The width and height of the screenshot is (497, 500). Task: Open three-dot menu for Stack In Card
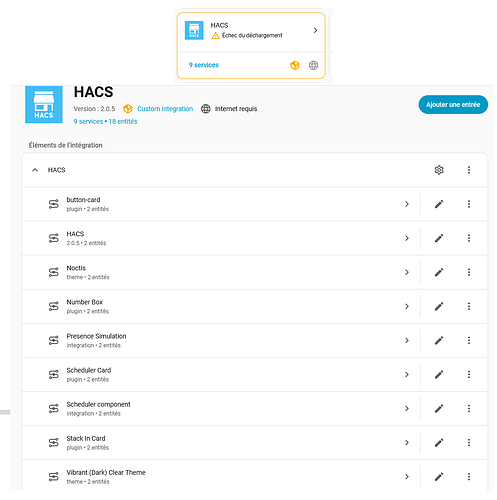[x=469, y=443]
